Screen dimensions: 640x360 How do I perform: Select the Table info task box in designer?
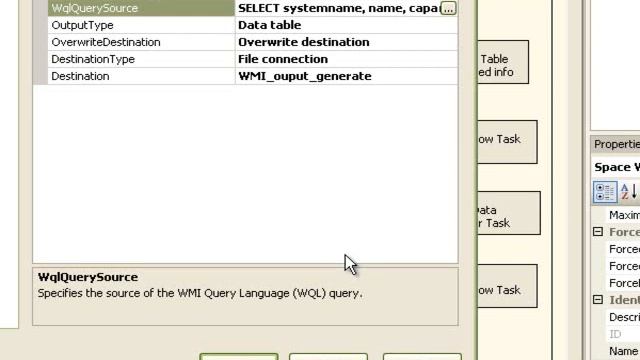(503, 62)
